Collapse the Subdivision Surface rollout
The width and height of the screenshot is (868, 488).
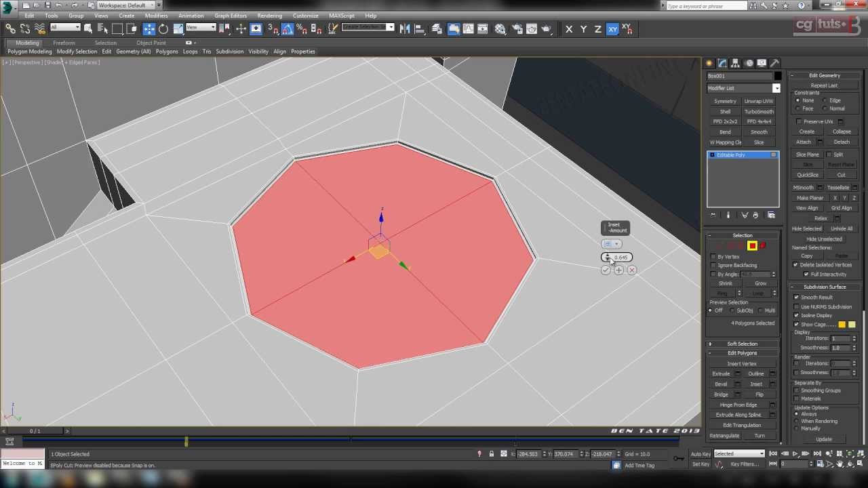825,287
